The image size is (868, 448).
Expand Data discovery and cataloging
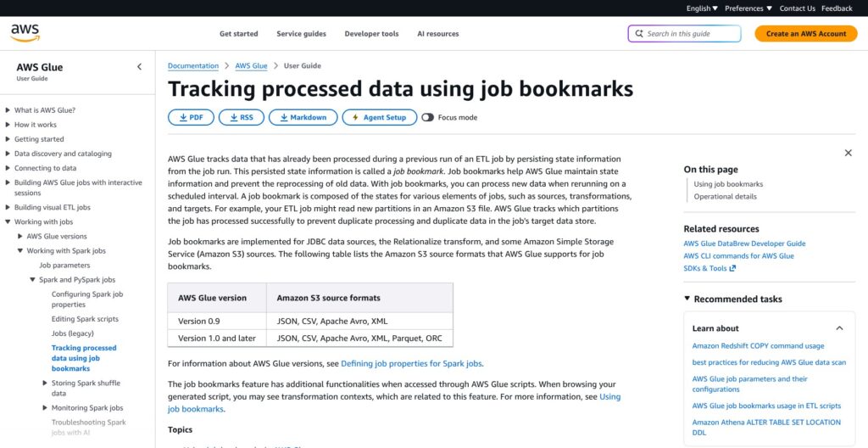[8, 154]
